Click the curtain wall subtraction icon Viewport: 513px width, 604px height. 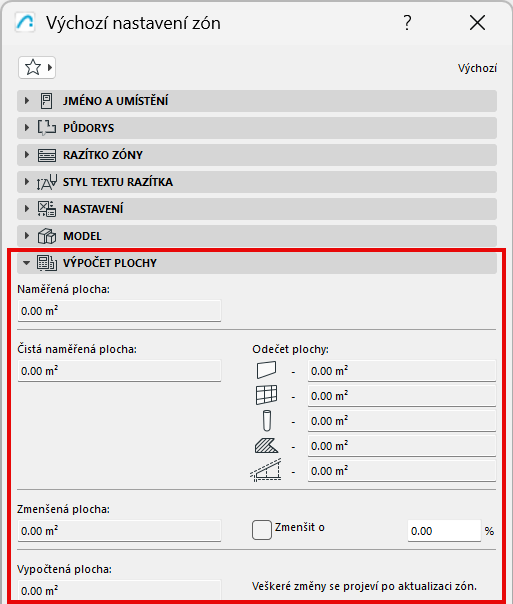[266, 395]
